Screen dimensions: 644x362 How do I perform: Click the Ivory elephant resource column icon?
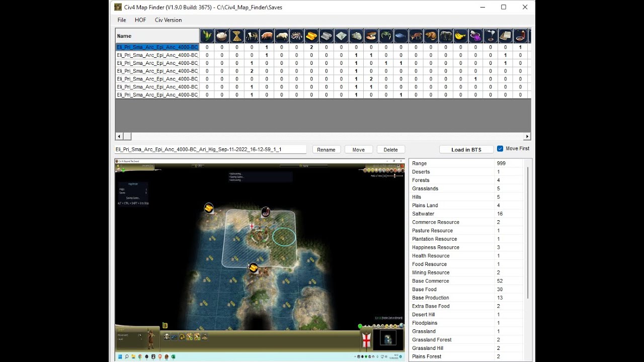tap(446, 36)
